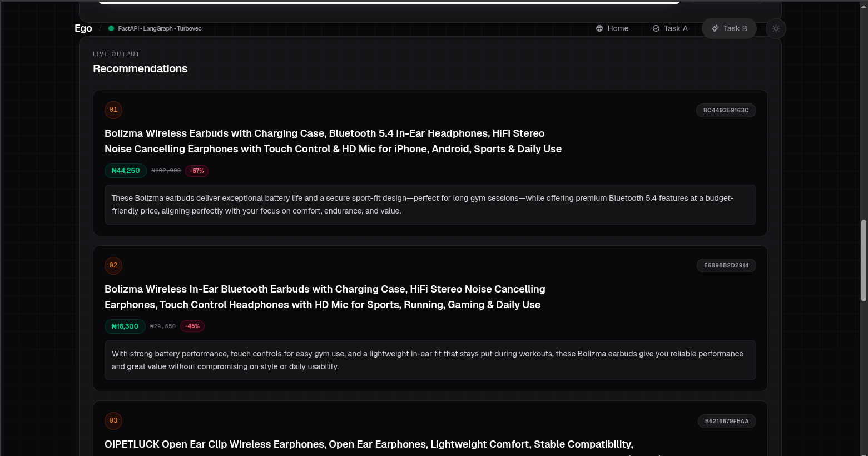
Task: Open the Bolizma In-Ear Bluetooth Earbuds title
Action: pos(325,297)
